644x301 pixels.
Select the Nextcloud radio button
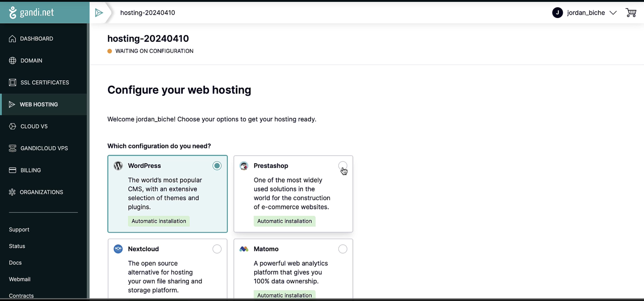pyautogui.click(x=217, y=249)
